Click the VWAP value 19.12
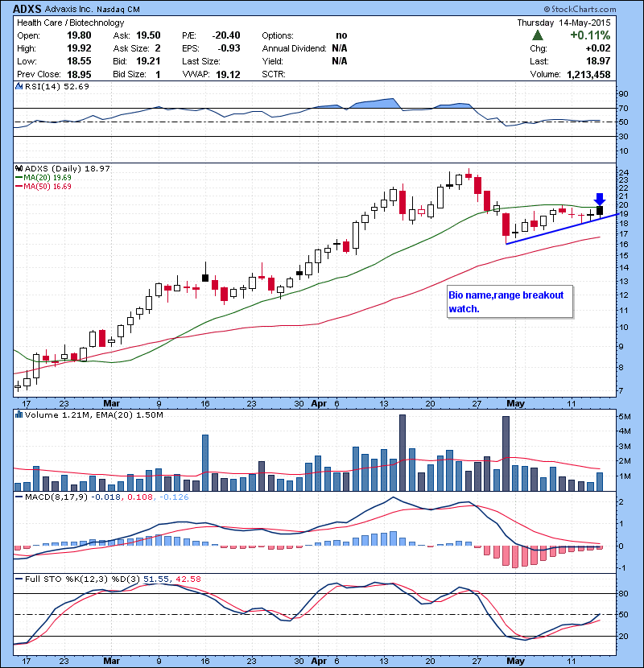 point(228,75)
